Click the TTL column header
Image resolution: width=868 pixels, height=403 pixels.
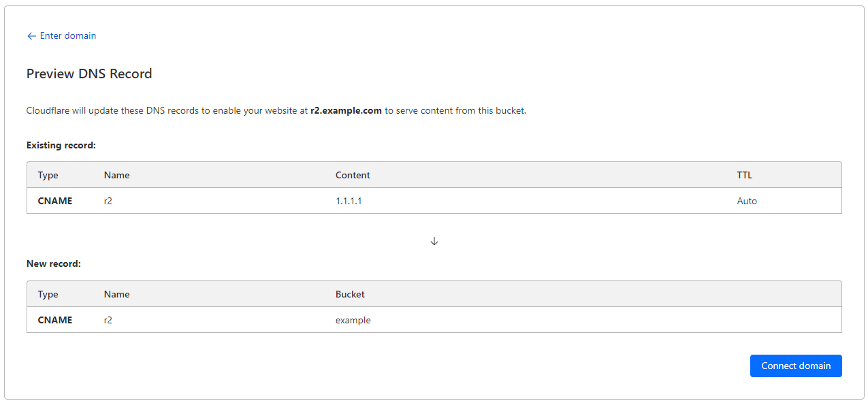coord(744,175)
